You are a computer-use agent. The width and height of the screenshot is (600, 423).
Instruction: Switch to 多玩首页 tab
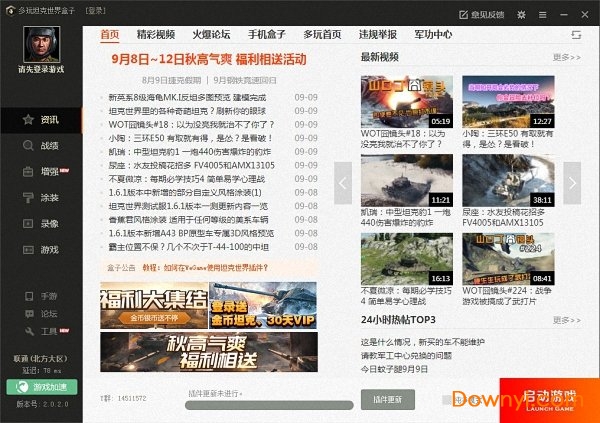tap(322, 34)
